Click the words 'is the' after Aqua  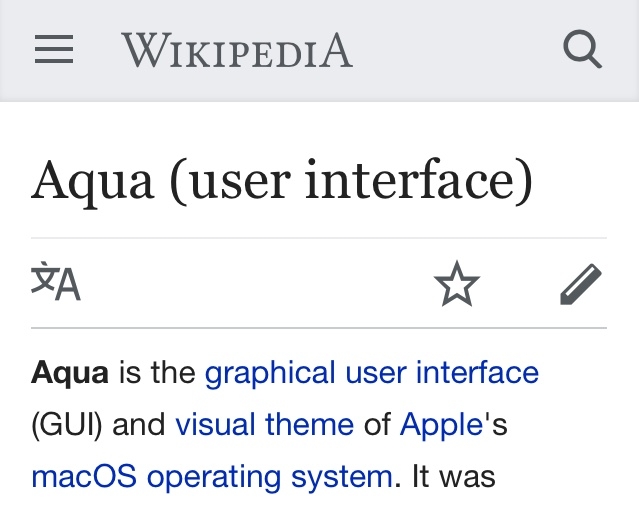[x=157, y=372]
